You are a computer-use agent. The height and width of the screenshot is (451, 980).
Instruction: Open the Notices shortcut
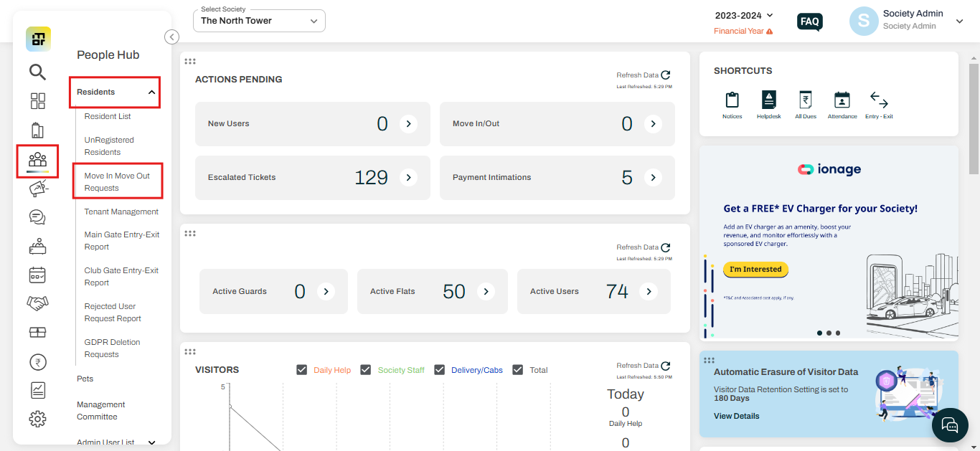[732, 105]
